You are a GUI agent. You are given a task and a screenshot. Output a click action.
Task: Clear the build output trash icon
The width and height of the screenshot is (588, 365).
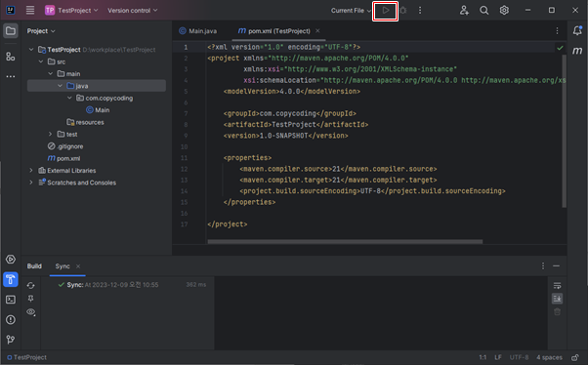click(558, 311)
